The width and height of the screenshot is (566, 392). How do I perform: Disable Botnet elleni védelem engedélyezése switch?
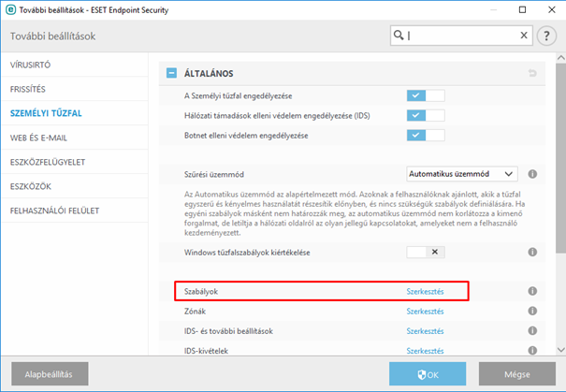click(x=426, y=136)
